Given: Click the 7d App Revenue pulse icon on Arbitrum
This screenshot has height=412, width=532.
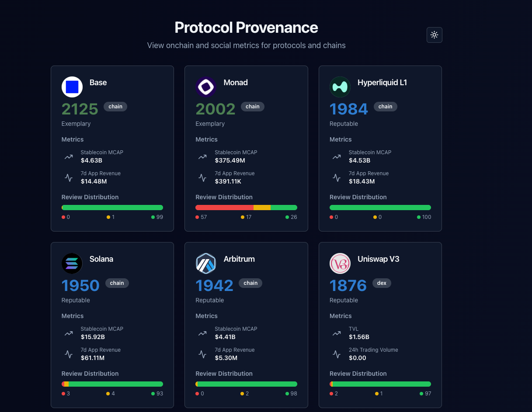Looking at the screenshot, I should click(202, 354).
